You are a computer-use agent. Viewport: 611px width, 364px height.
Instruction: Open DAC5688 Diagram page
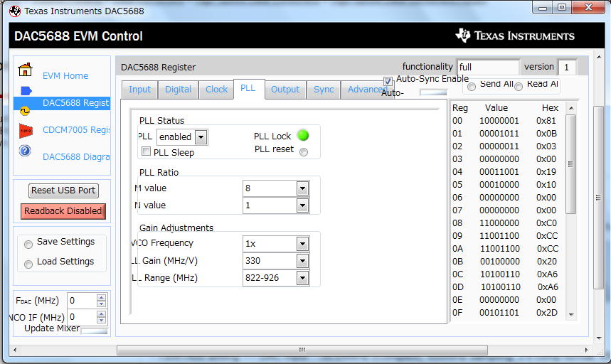(76, 157)
